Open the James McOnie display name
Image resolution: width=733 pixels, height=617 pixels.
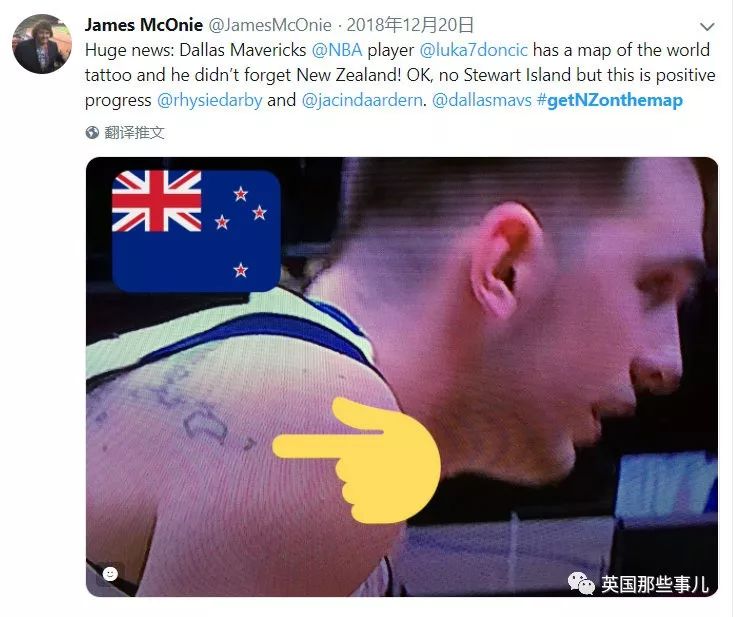[144, 25]
